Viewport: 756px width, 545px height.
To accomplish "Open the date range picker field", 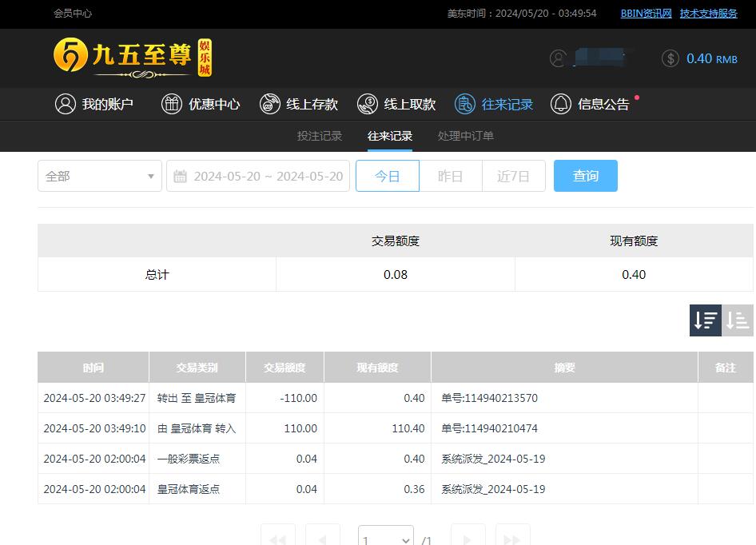I will pyautogui.click(x=268, y=176).
